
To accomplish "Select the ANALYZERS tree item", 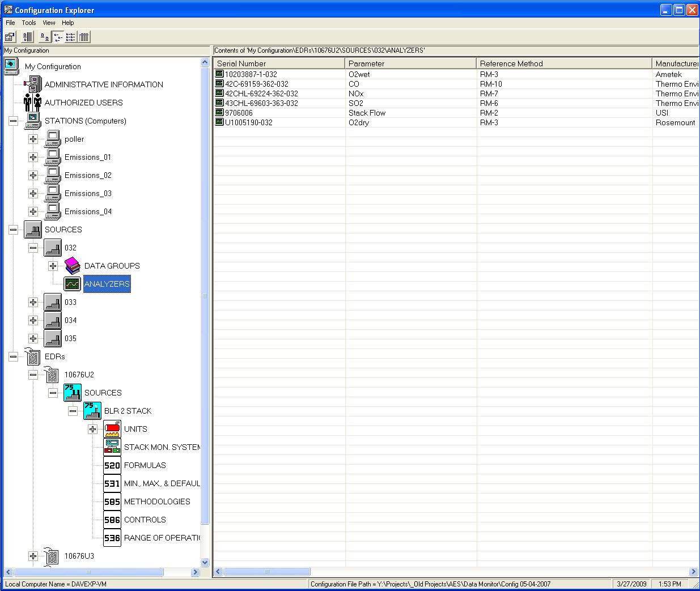I will [107, 284].
